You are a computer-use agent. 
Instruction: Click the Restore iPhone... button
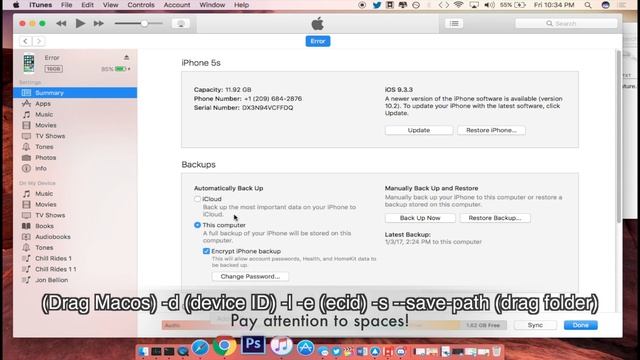(x=491, y=130)
